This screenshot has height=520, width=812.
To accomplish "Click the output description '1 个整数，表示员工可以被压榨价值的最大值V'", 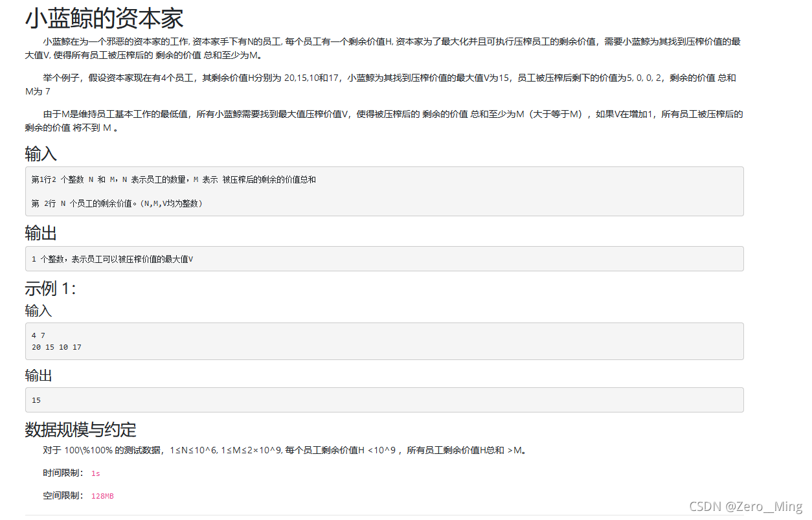I will coord(112,259).
